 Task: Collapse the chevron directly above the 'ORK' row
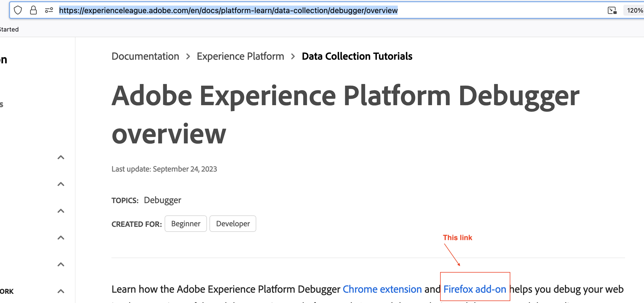pyautogui.click(x=61, y=264)
